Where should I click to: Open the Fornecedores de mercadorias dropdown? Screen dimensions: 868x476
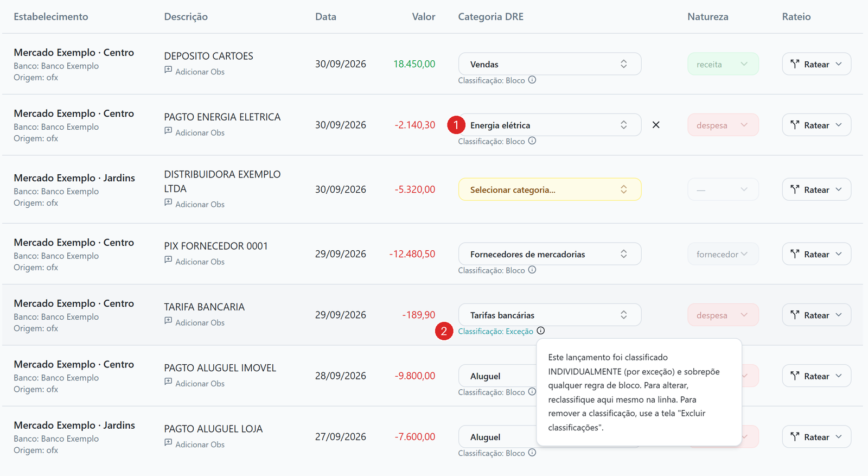pyautogui.click(x=550, y=254)
